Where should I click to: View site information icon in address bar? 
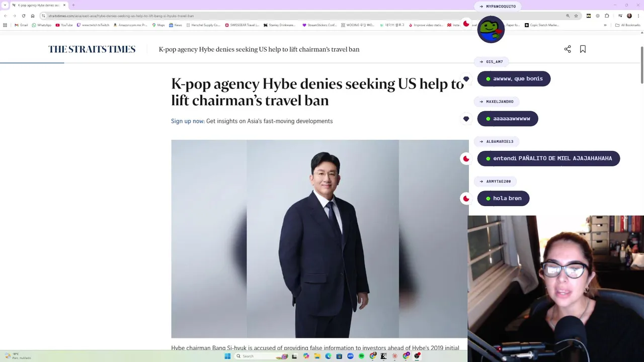pyautogui.click(x=44, y=16)
